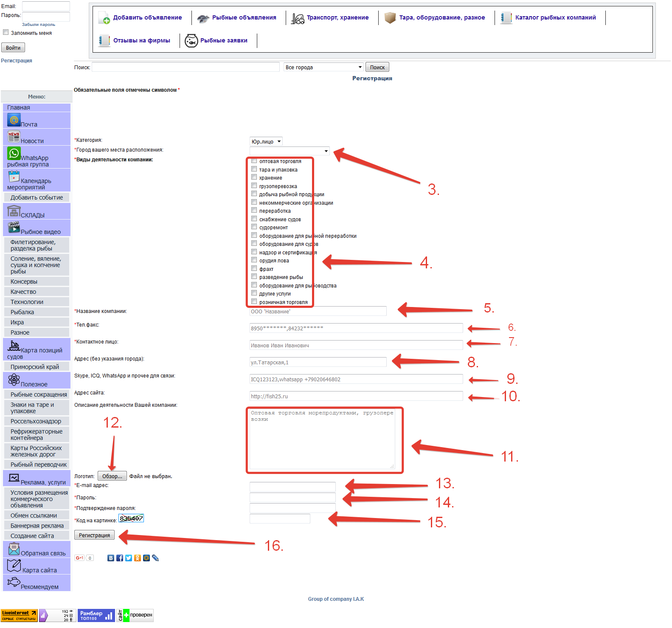This screenshot has height=628, width=672.
Task: Check the Запомнить меня checkbox
Action: [x=6, y=32]
